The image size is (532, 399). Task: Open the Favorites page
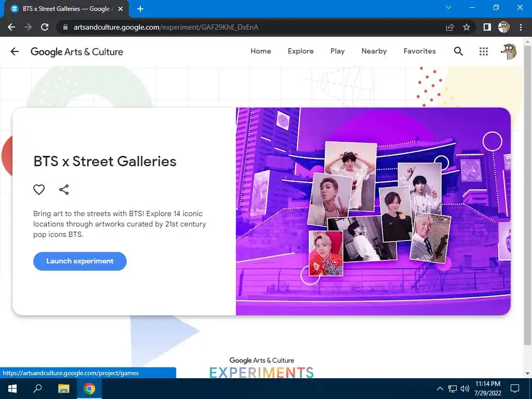[419, 51]
